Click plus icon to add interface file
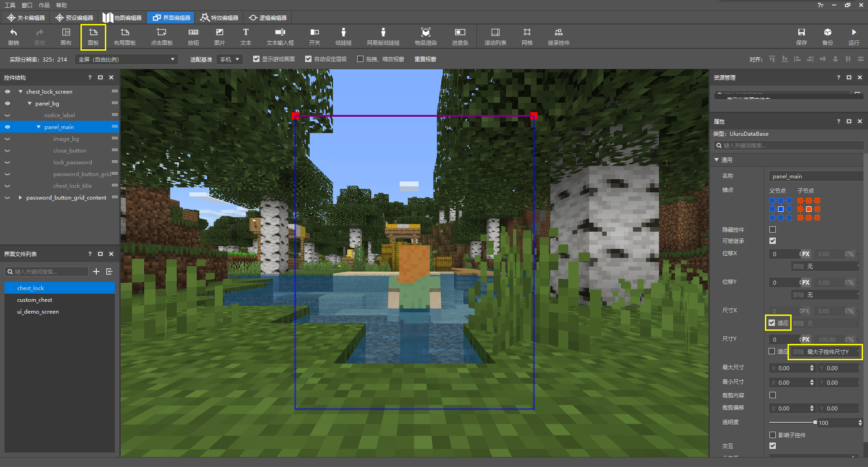 96,272
